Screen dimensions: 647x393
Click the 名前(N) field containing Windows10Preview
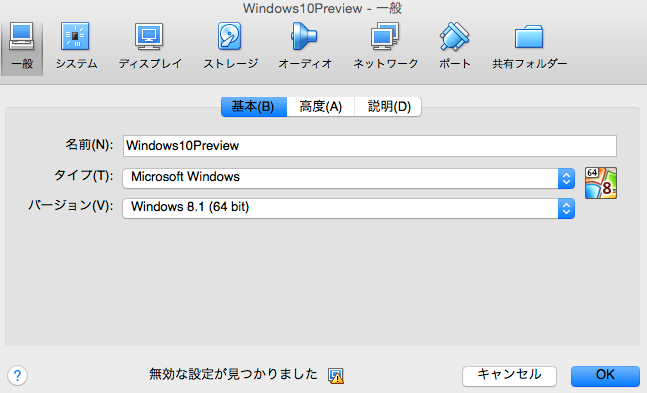click(370, 146)
